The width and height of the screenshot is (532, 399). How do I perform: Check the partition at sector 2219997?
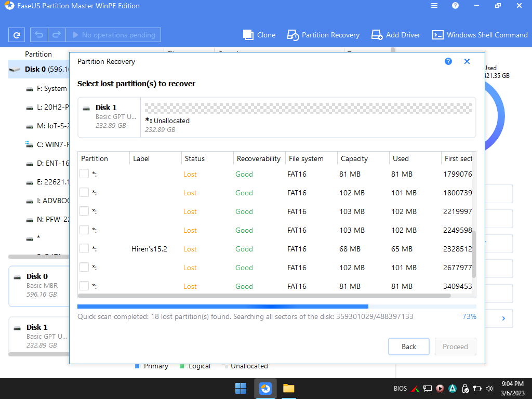pos(84,211)
